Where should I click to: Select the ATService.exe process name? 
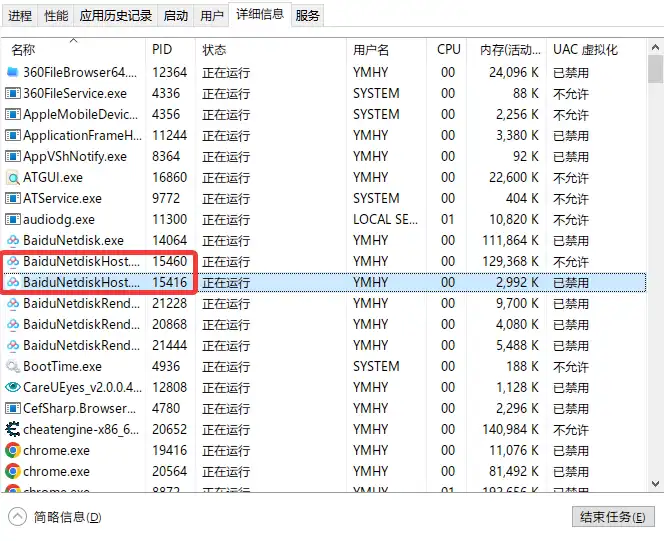click(x=62, y=198)
